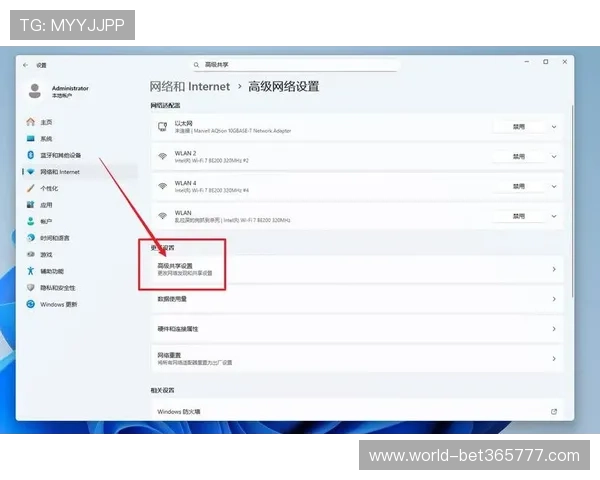The image size is (600, 480).
Task: Click the 主页 home icon in sidebar
Action: click(x=31, y=122)
